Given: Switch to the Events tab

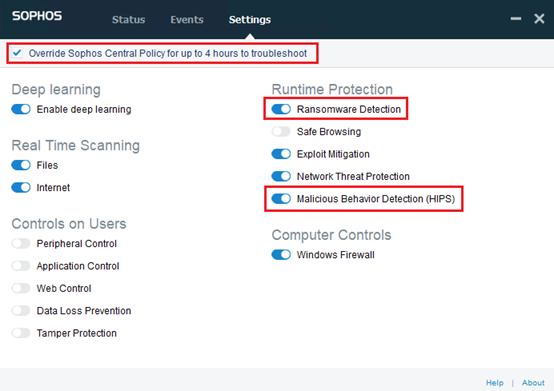Looking at the screenshot, I should [x=187, y=19].
